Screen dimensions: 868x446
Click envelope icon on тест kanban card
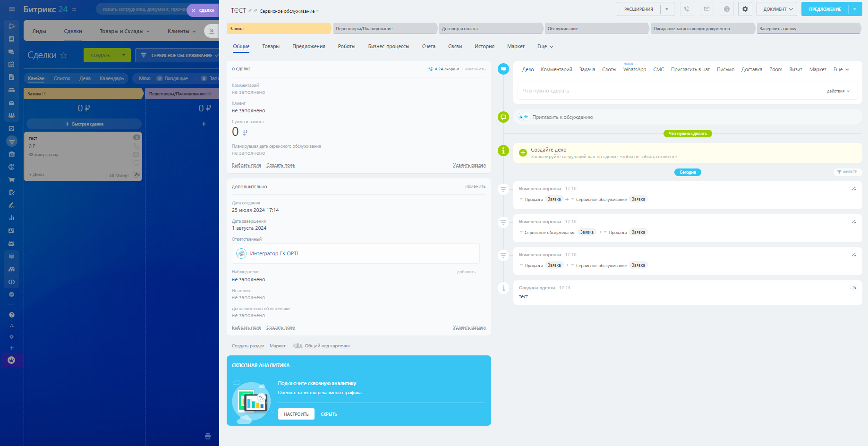point(136,154)
